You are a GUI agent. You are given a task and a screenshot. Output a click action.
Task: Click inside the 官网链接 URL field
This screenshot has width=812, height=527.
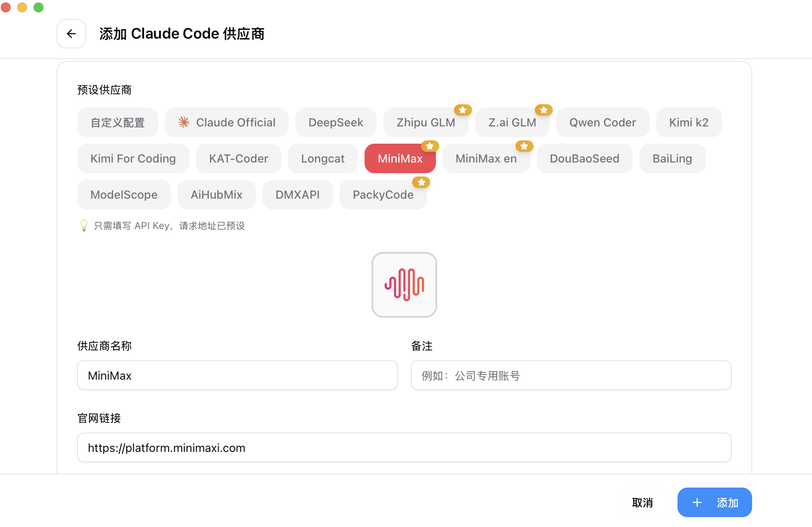(404, 447)
